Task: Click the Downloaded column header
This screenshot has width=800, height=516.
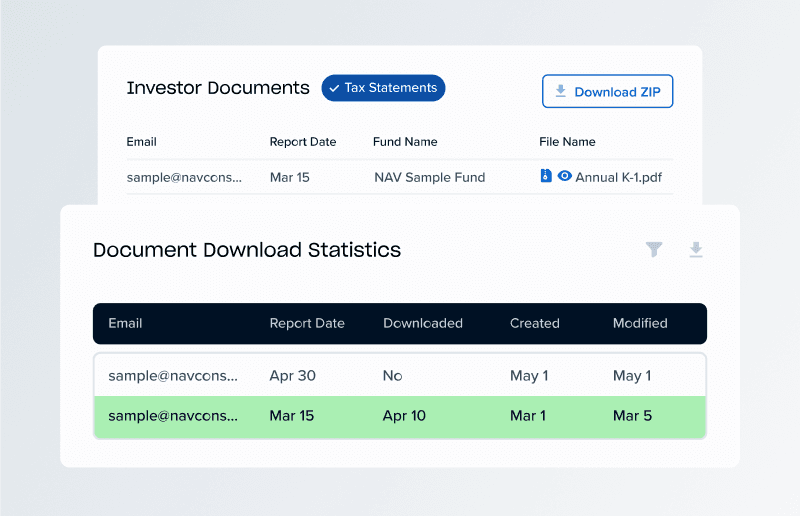Action: tap(423, 323)
